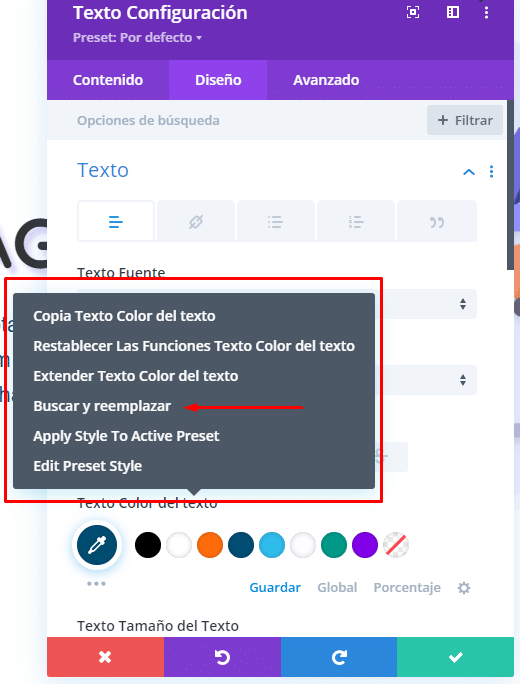Choose Restablecer Las Funciones Texto Color del texto

(x=194, y=346)
